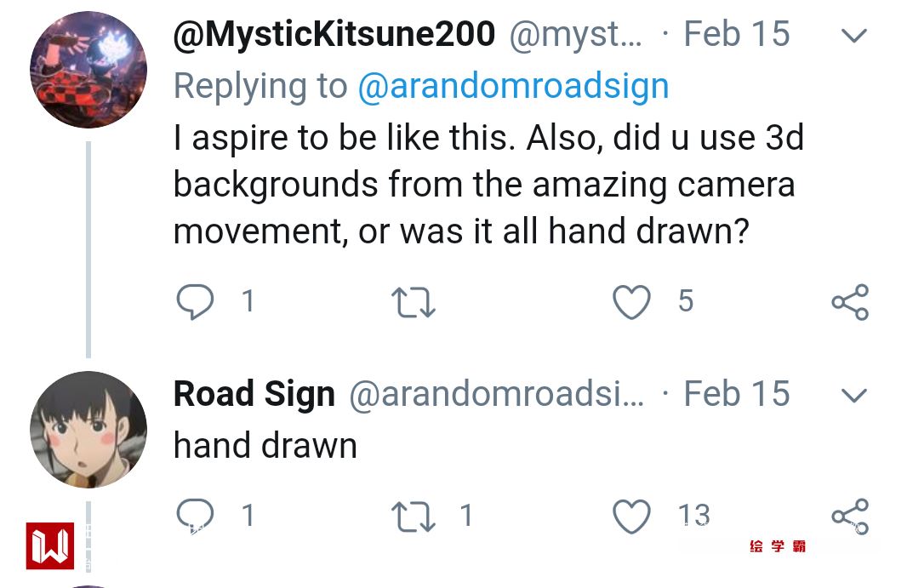Retweet MysticKitsune200's tweet
Image resolution: width=907 pixels, height=588 pixels.
coord(413,302)
